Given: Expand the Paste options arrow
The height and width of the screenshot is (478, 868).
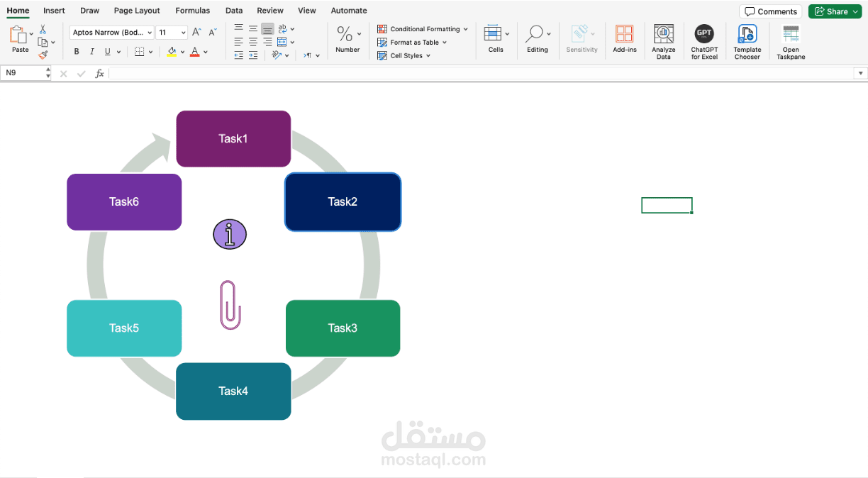Looking at the screenshot, I should [31, 34].
